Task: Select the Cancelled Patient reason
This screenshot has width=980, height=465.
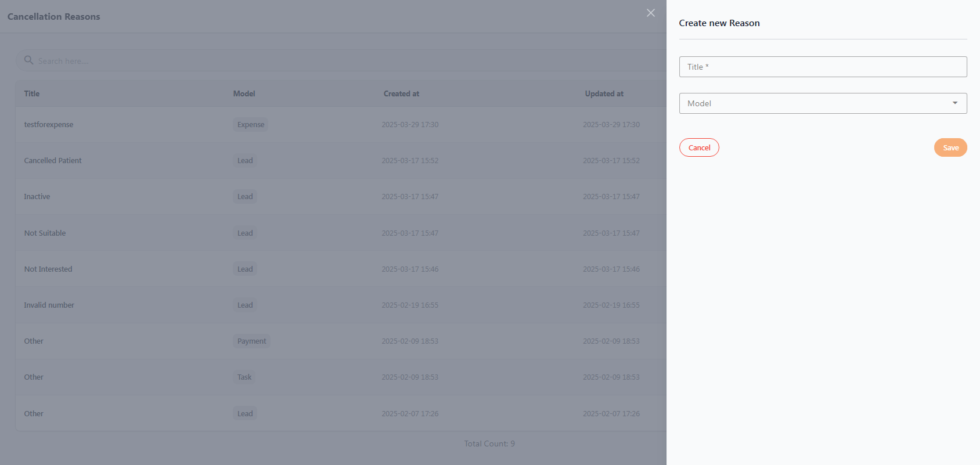Action: [x=53, y=160]
